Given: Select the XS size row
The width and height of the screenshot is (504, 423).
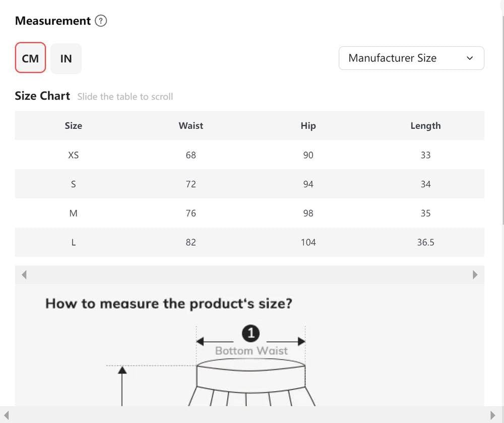Looking at the screenshot, I should tap(249, 155).
